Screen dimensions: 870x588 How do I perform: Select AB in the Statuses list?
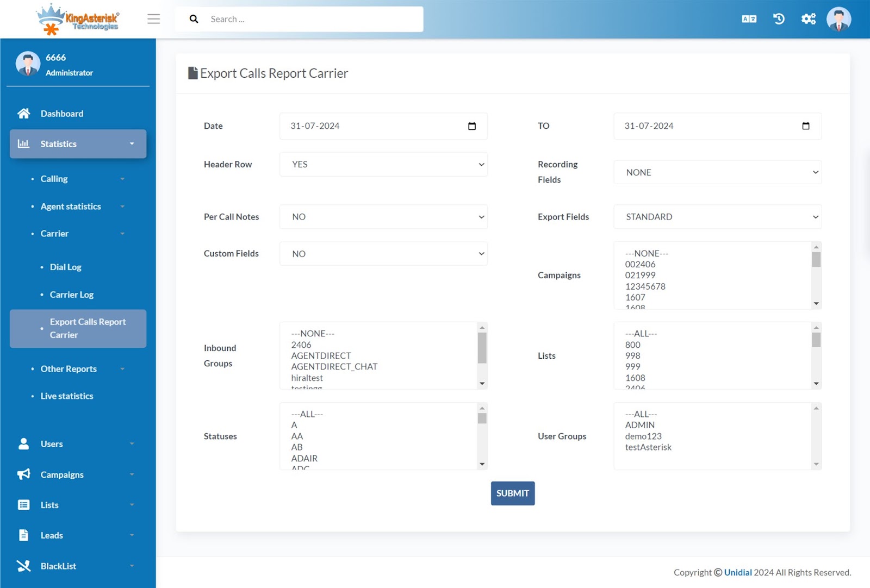(x=296, y=447)
